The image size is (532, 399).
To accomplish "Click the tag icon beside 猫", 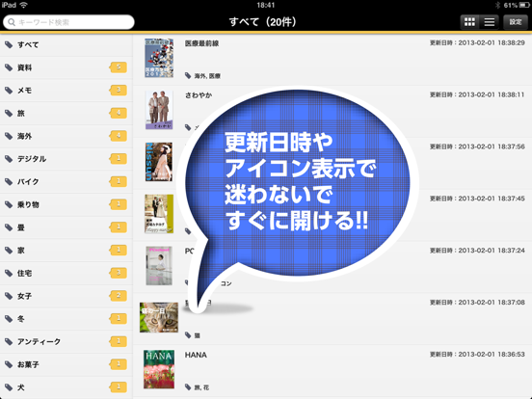I will point(188,335).
